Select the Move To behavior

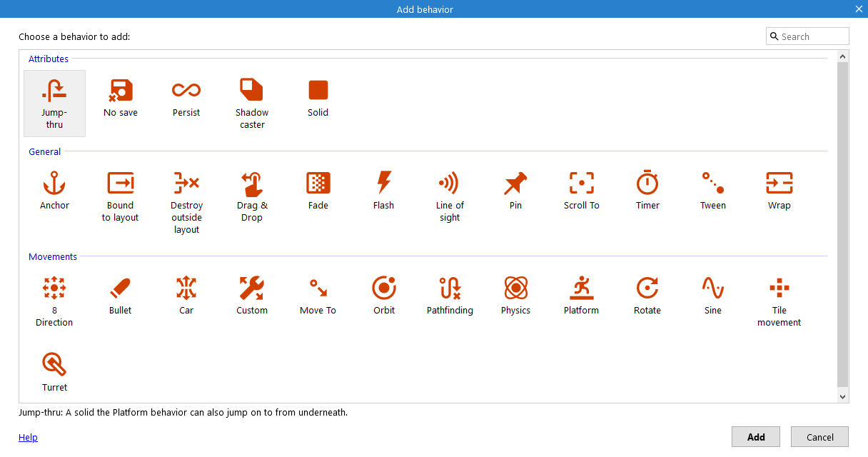point(318,296)
